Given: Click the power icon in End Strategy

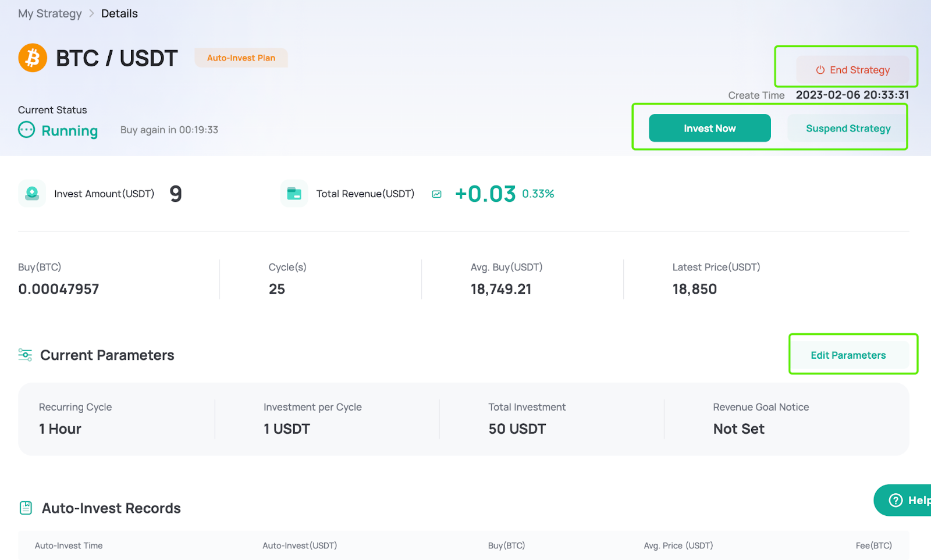Looking at the screenshot, I should point(820,70).
